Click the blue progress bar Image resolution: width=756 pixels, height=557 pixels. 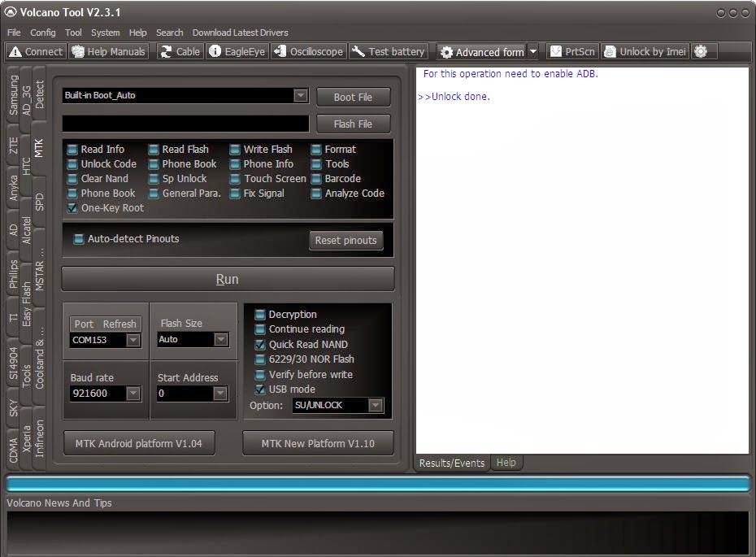coord(377,484)
